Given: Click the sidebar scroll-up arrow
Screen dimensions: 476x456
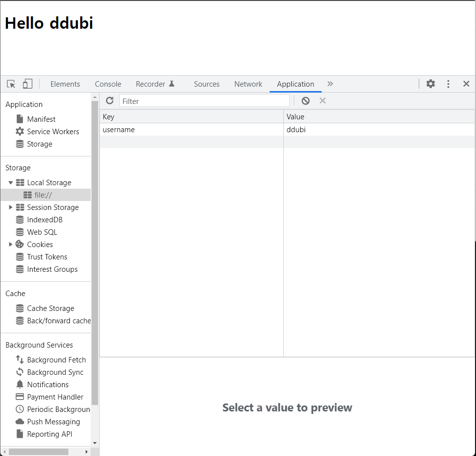Looking at the screenshot, I should (x=95, y=98).
